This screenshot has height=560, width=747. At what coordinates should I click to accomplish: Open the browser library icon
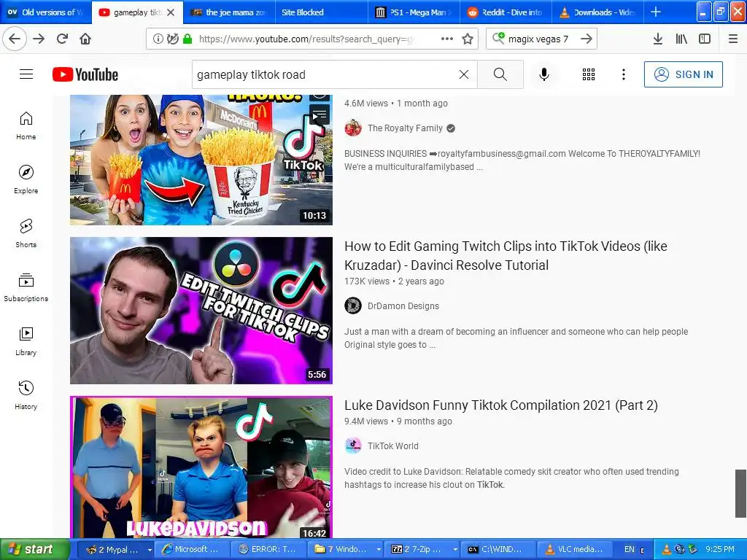681,39
